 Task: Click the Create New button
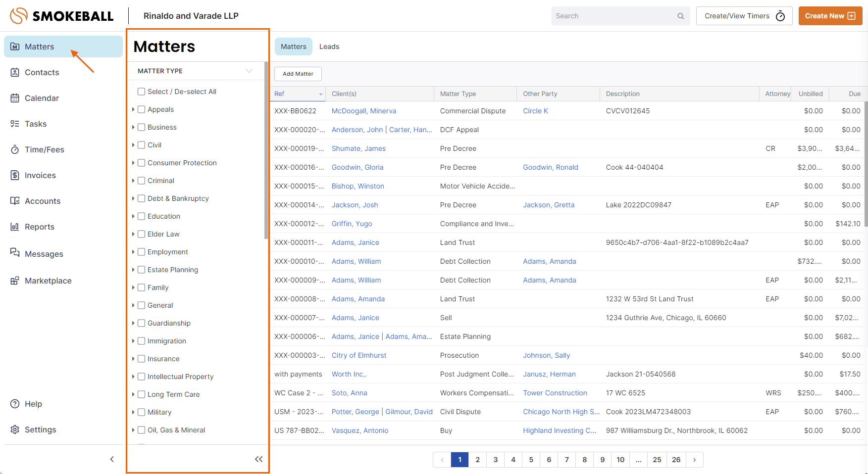[830, 16]
